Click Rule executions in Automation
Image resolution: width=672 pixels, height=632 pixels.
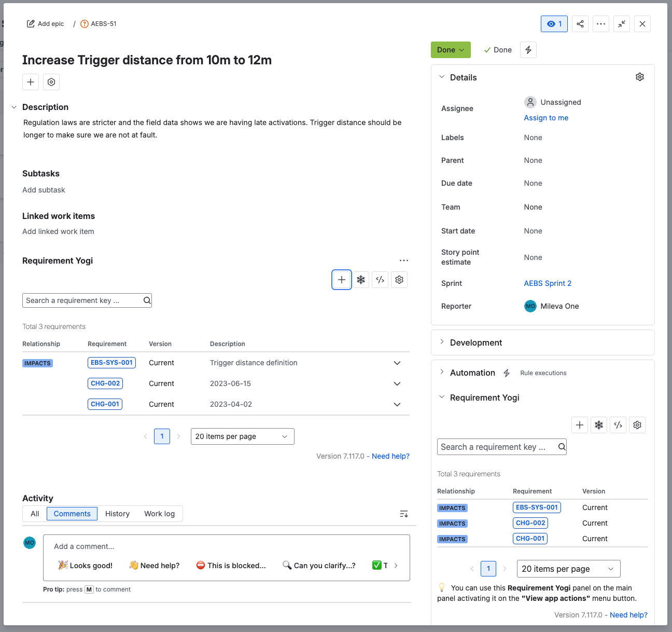click(x=543, y=373)
